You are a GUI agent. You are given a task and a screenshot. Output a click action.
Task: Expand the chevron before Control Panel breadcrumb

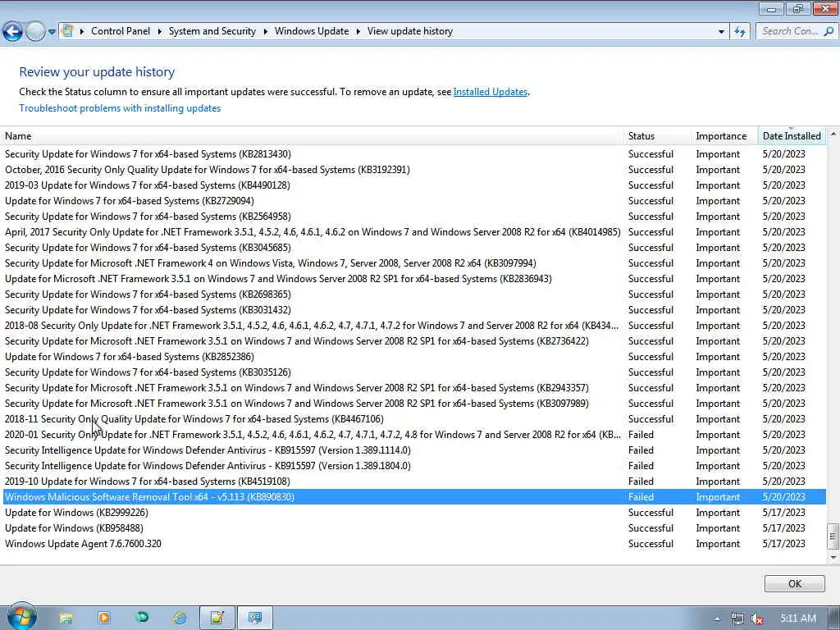pos(82,31)
